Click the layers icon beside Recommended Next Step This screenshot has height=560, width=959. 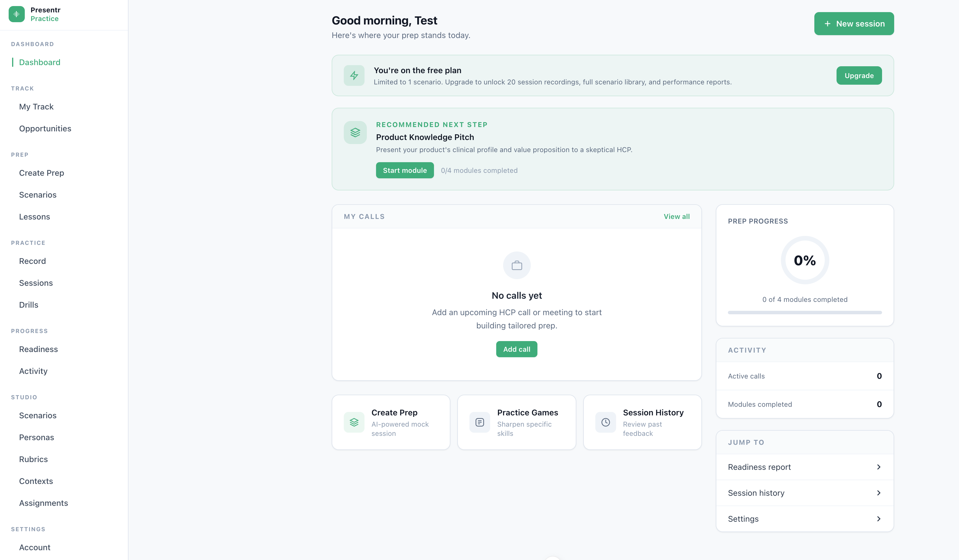point(355,133)
